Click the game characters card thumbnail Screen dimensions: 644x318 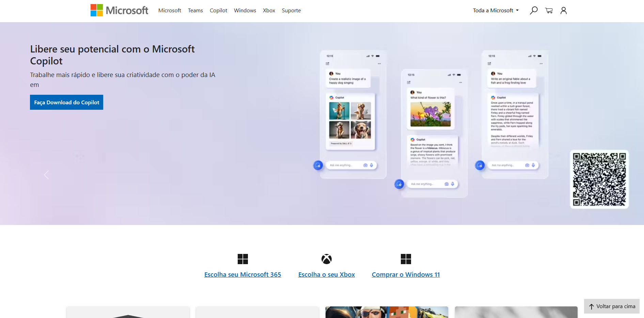387,312
